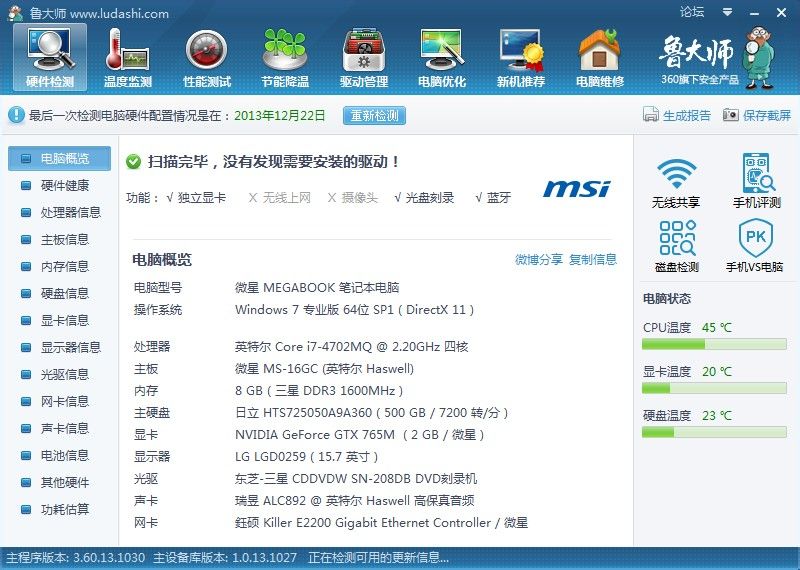This screenshot has width=800, height=570.
Task: Click the CPU温度 progress bar
Action: tap(714, 345)
